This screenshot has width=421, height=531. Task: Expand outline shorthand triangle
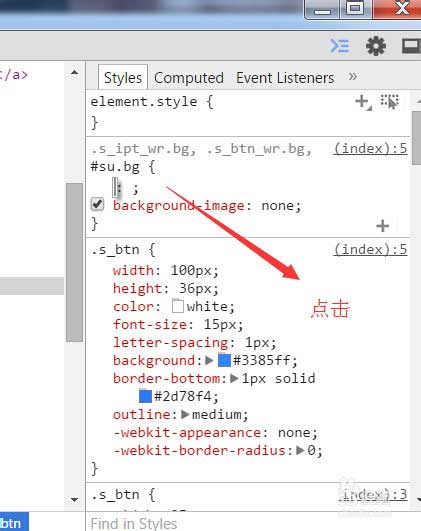[x=185, y=414]
